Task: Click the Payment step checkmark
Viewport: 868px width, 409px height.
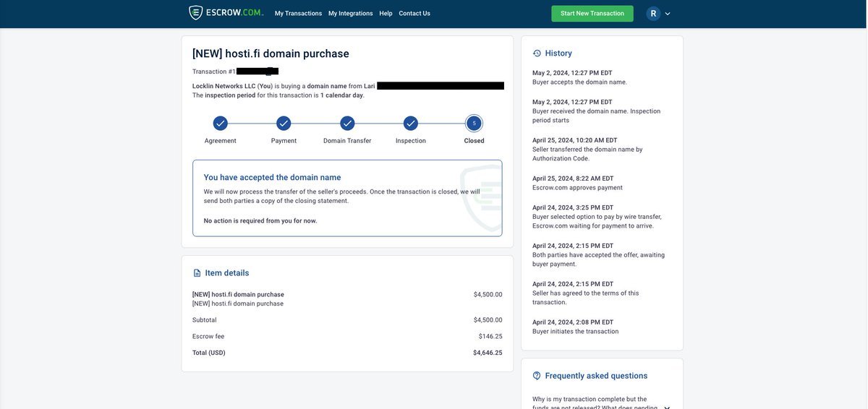Action: point(284,124)
